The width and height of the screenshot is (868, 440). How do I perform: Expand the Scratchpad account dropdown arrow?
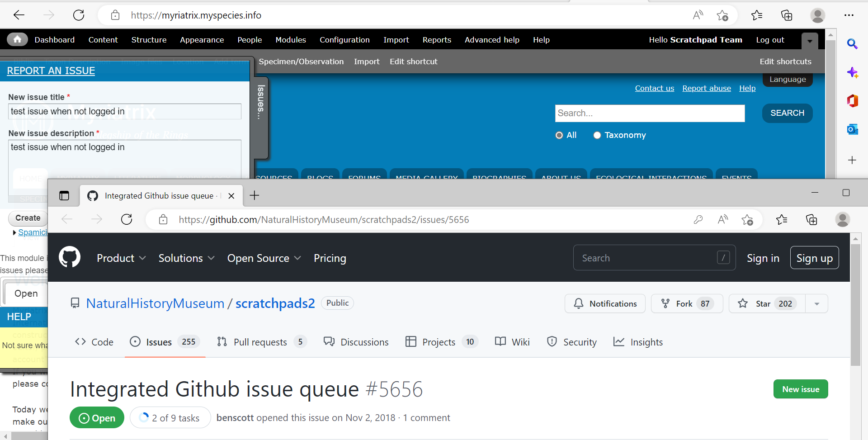[x=809, y=41]
